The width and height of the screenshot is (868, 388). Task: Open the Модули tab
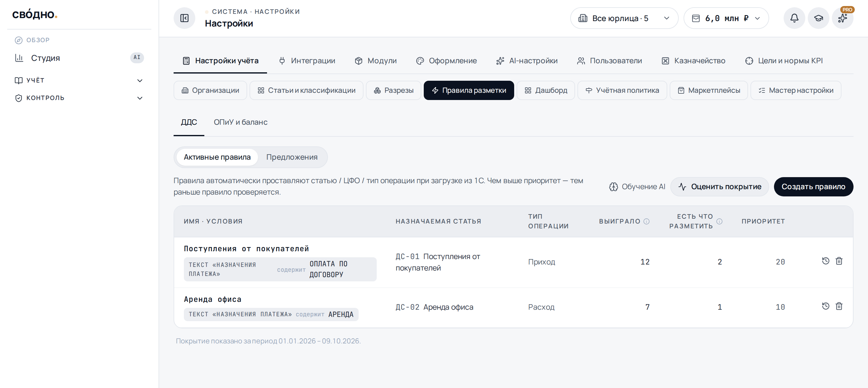click(x=376, y=61)
